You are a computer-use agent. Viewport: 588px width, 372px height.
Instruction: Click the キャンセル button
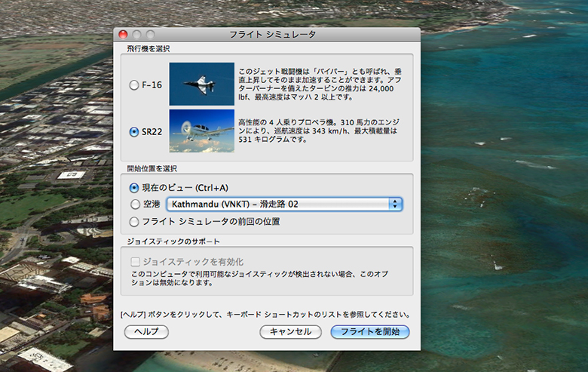290,331
